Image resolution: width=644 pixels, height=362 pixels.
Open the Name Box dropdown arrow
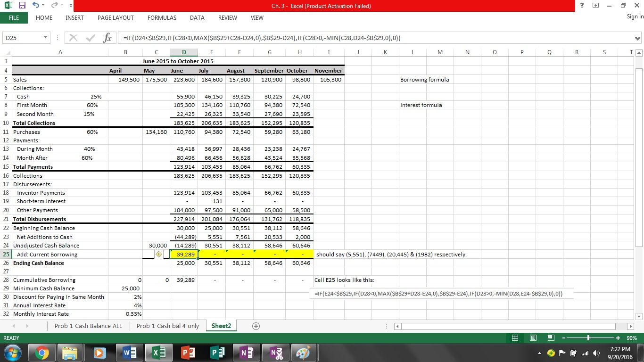[46, 38]
